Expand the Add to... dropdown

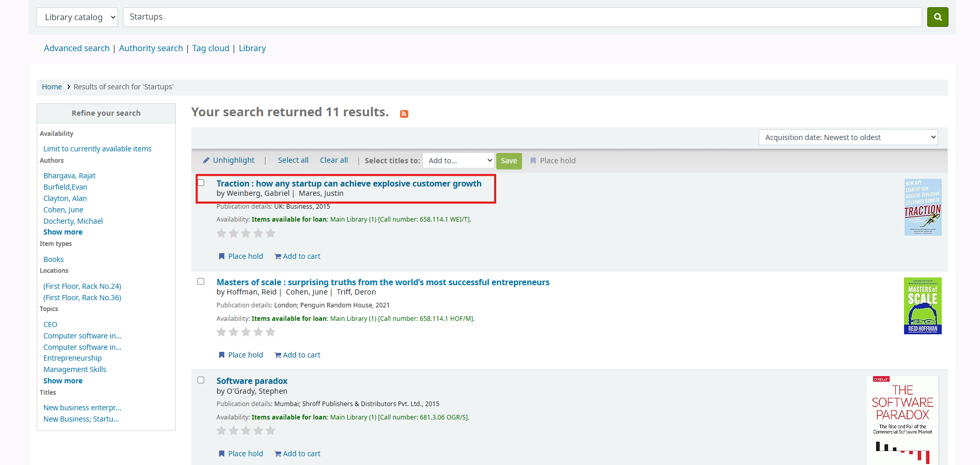[x=458, y=161]
